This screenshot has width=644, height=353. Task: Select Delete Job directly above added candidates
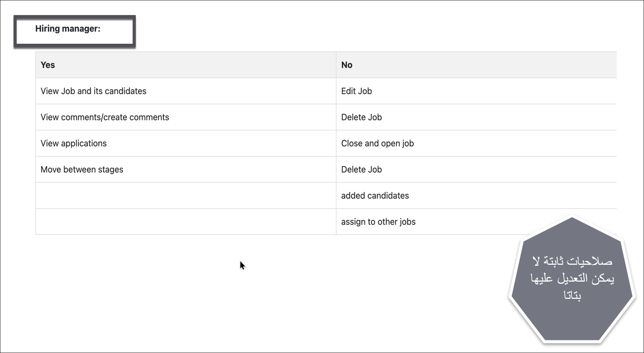tap(361, 170)
